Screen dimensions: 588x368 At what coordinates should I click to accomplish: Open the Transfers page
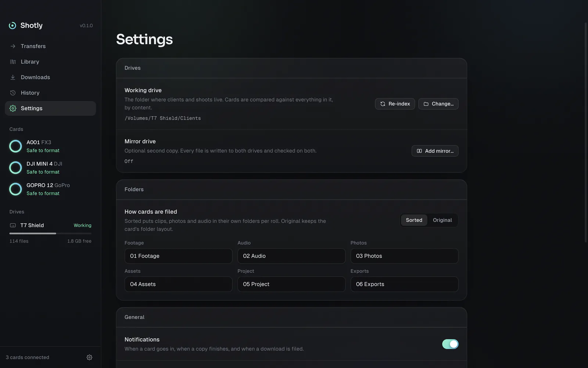click(50, 46)
